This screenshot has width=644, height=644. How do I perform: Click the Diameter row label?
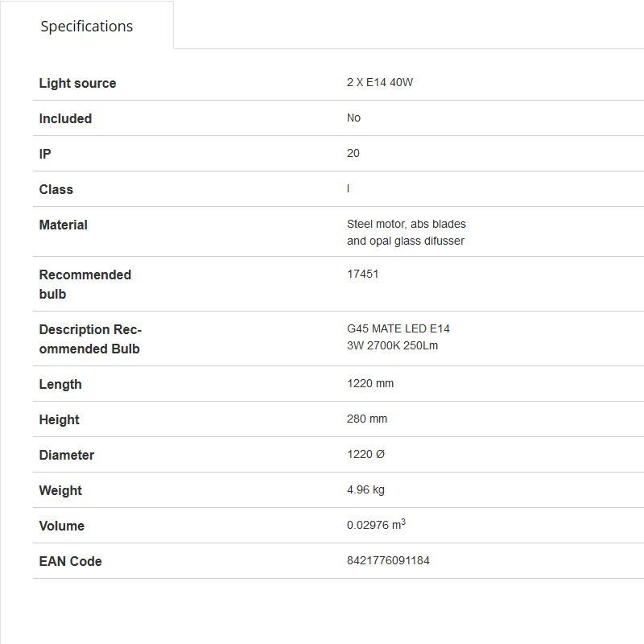coord(66,455)
